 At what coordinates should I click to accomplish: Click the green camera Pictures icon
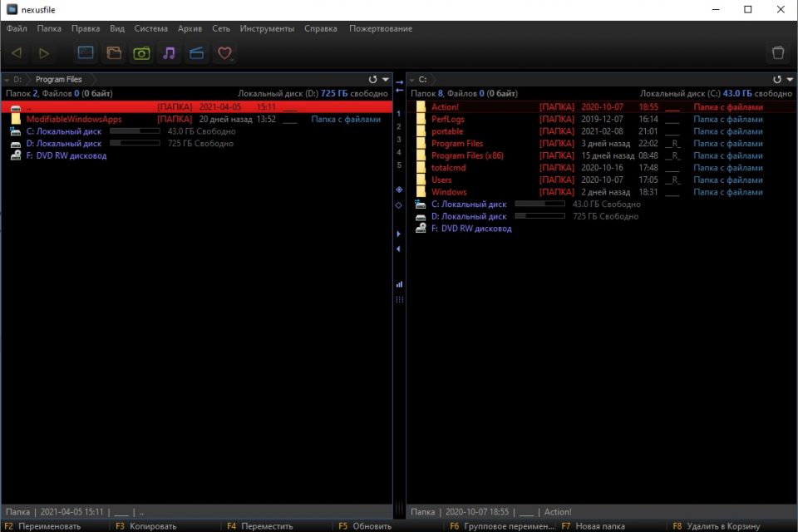[x=141, y=53]
